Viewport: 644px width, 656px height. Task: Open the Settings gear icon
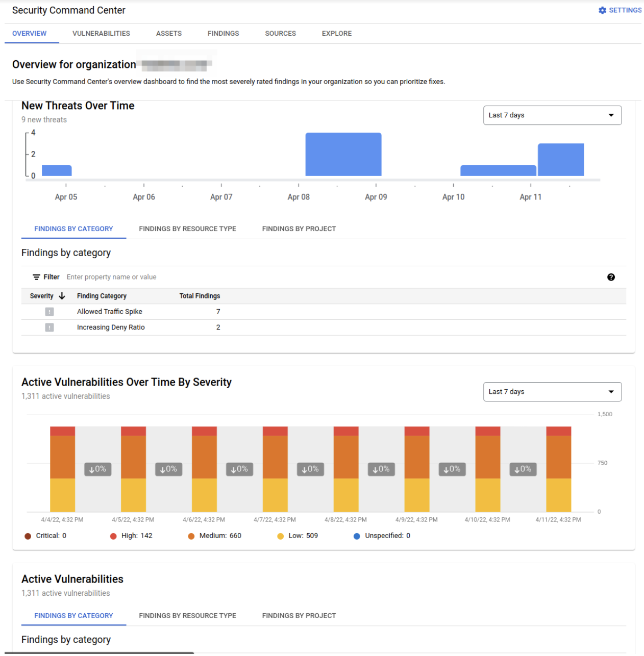tap(602, 10)
